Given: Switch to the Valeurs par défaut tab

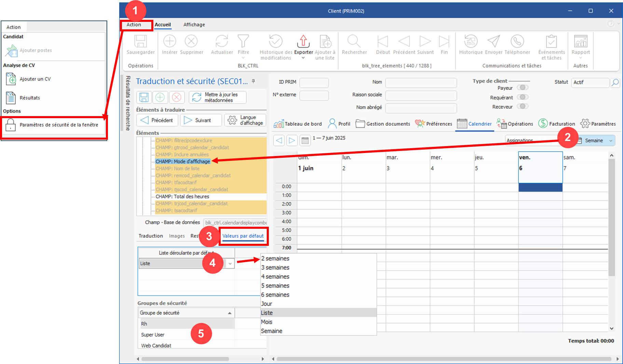Looking at the screenshot, I should click(243, 236).
